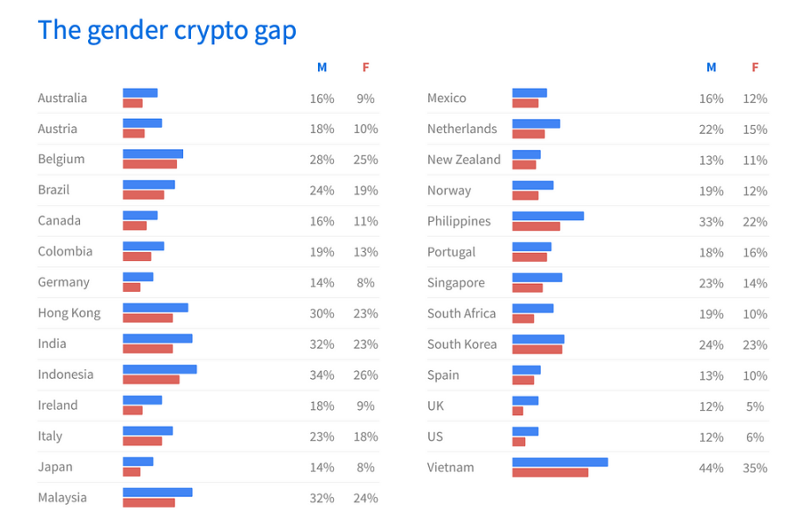Select the New Zealand row label
The height and width of the screenshot is (520, 812).
point(463,160)
